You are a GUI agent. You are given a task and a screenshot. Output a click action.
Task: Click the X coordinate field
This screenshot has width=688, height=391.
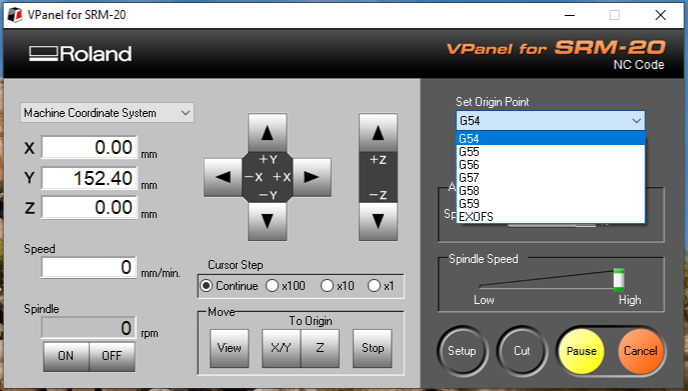point(90,147)
